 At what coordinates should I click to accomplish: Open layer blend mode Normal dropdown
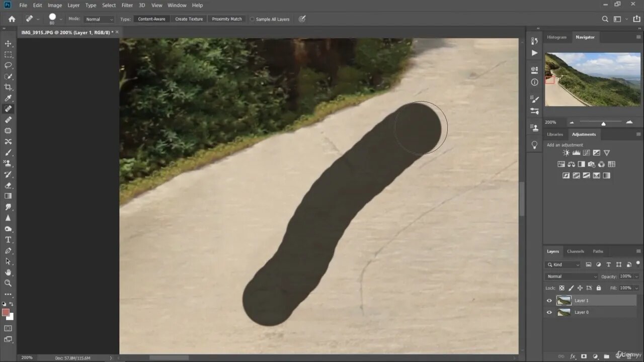[x=572, y=277]
